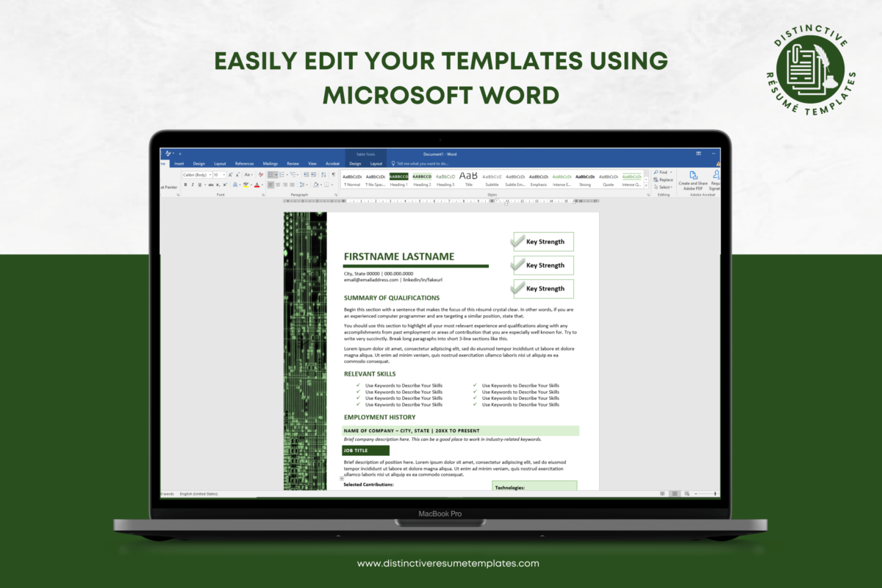The width and height of the screenshot is (882, 588).
Task: Open the font size dropdown
Action: pyautogui.click(x=224, y=175)
